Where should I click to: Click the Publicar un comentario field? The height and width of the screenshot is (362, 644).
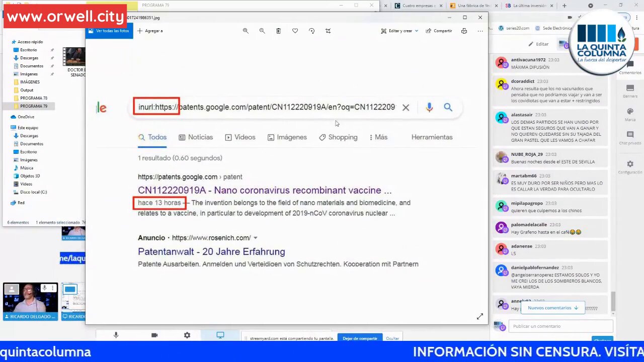[561, 326]
